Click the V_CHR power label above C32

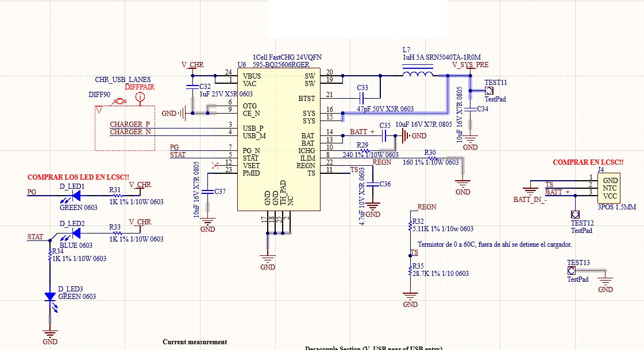pyautogui.click(x=192, y=65)
